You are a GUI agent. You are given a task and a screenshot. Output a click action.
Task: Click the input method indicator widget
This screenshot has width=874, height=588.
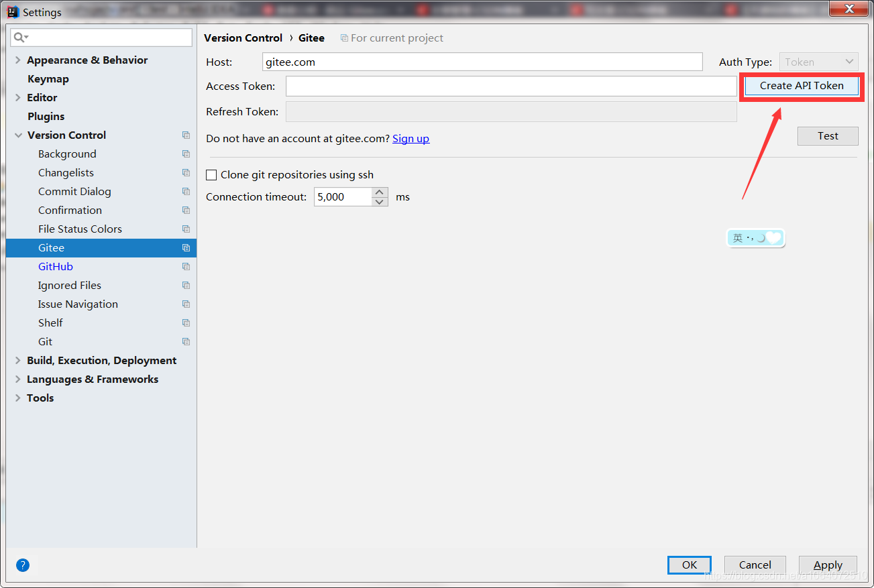[x=756, y=238]
